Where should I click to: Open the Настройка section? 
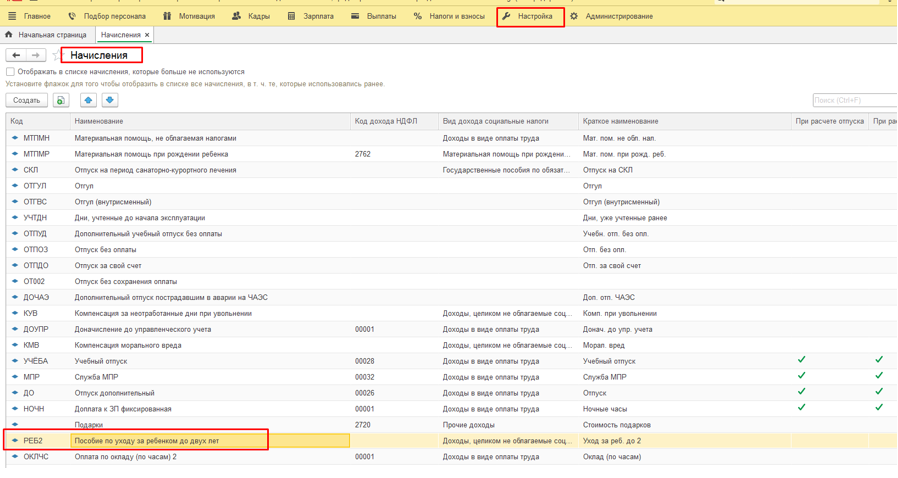529,16
